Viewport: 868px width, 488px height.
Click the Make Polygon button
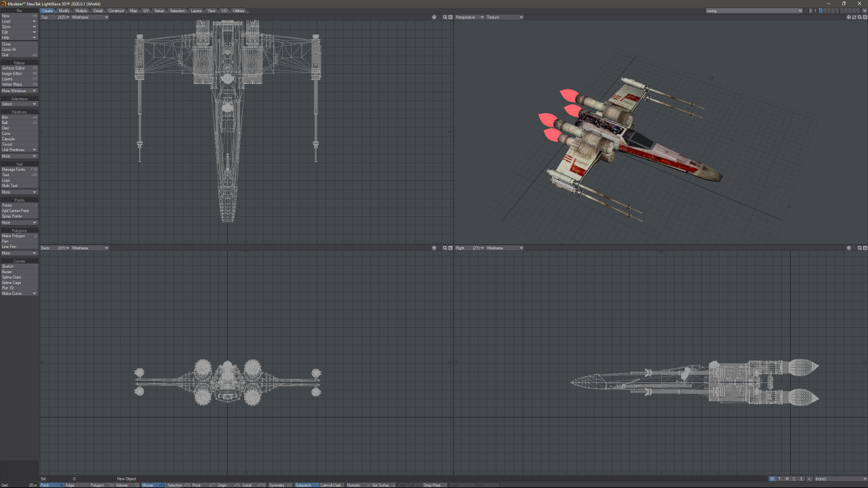pos(19,236)
